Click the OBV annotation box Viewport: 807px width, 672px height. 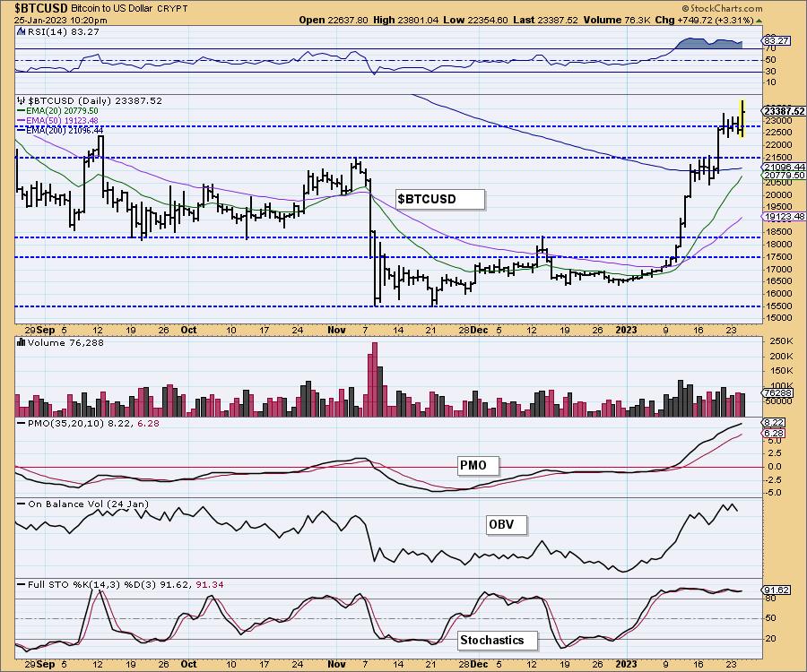pyautogui.click(x=507, y=525)
